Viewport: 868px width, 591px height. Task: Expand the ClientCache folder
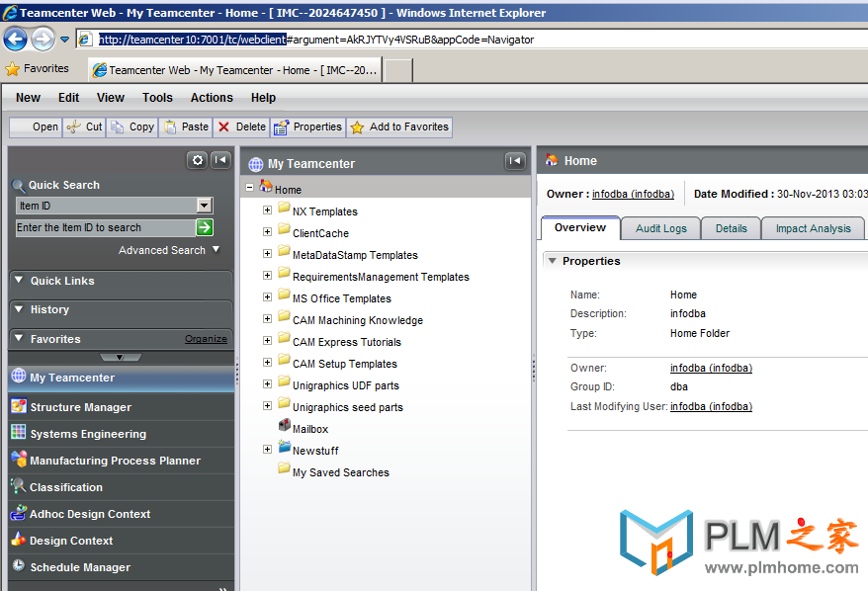tap(267, 232)
